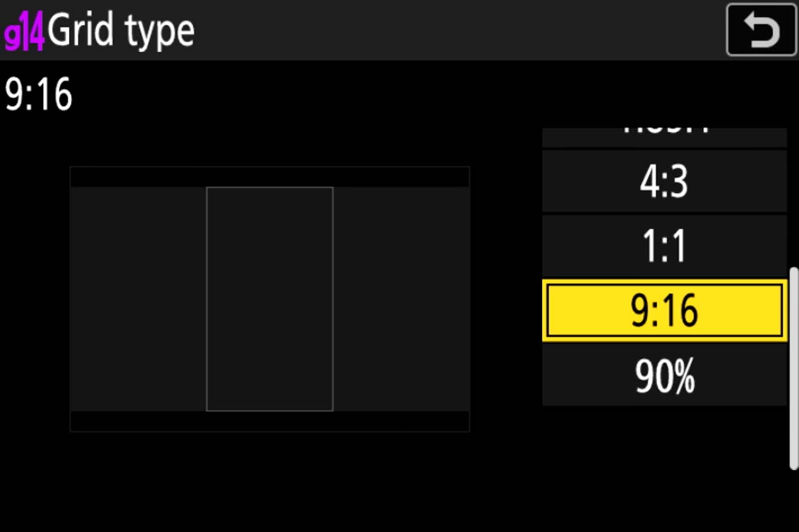Select the 4:3 grid option
This screenshot has width=799, height=532.
[664, 181]
